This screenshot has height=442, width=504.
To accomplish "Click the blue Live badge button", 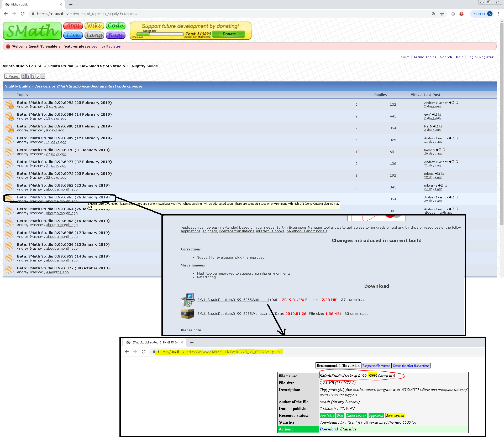I will pos(73,35).
